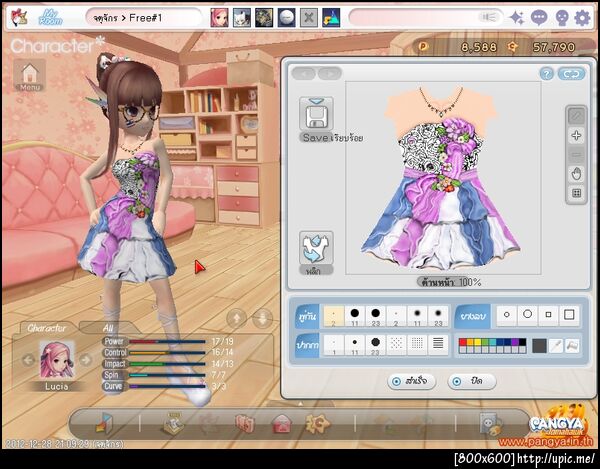Click the exit door icon in bottom bar
Screen dimensions: 600x469
pyautogui.click(x=104, y=423)
